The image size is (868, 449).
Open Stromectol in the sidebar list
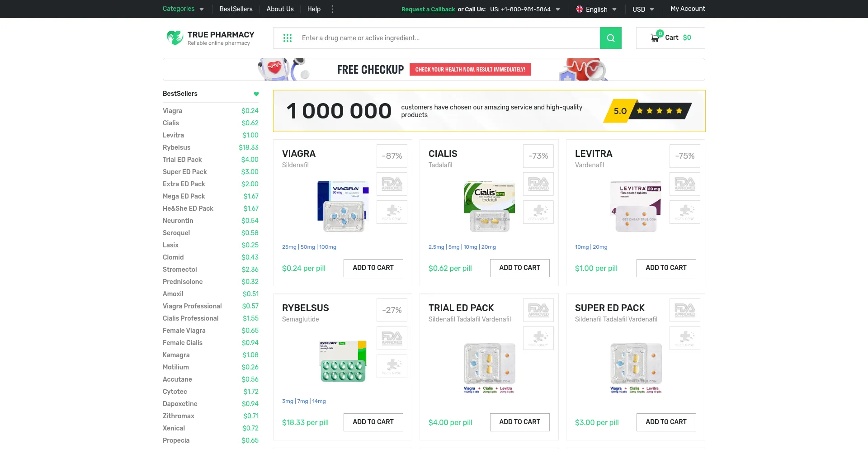(180, 269)
